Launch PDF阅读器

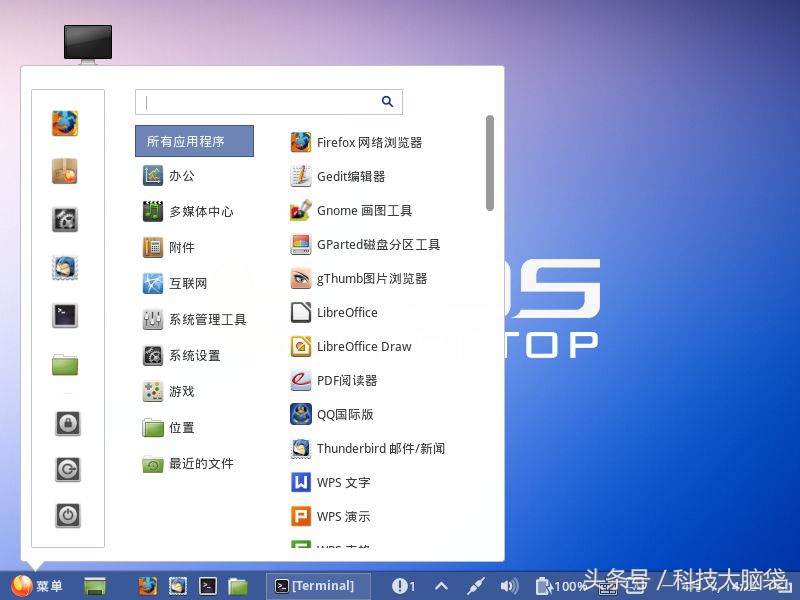334,380
